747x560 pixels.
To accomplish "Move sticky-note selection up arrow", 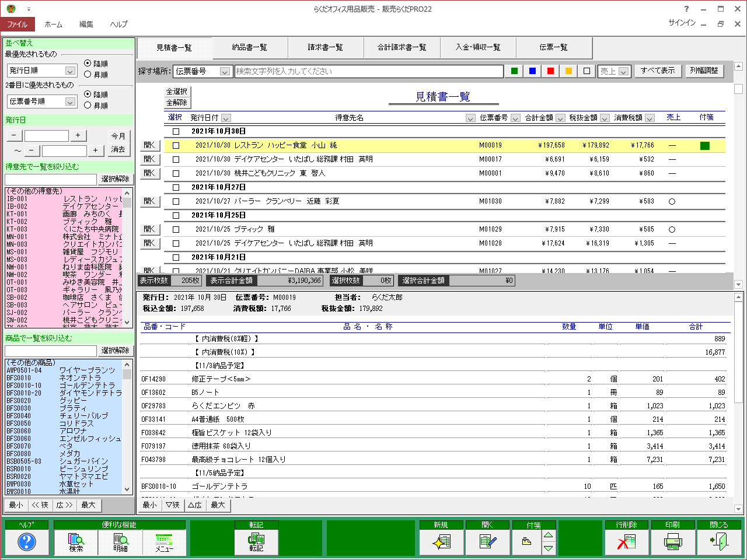I will 549,535.
